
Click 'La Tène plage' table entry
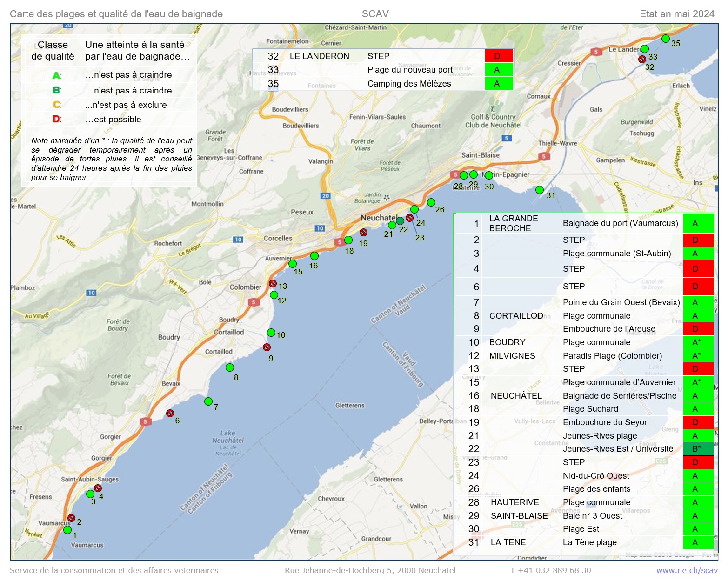click(x=590, y=542)
